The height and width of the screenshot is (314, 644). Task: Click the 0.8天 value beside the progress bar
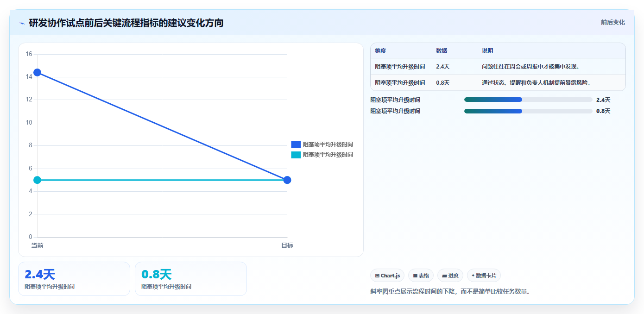click(603, 111)
